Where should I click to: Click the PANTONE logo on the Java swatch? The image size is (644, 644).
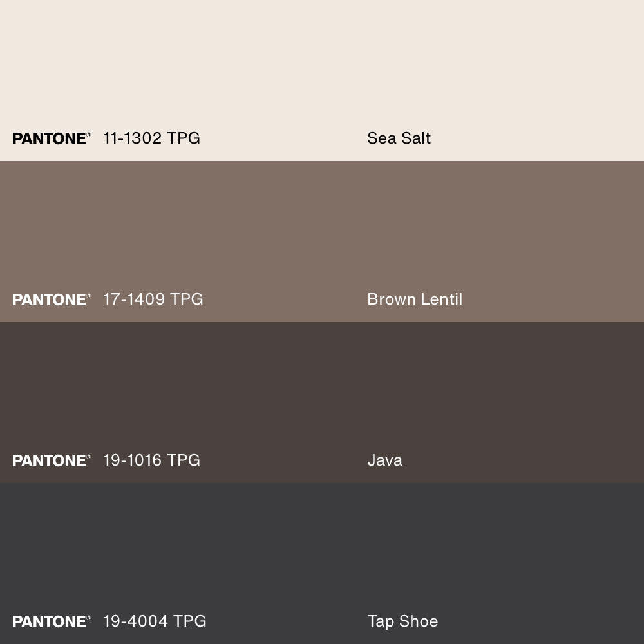pos(49,460)
